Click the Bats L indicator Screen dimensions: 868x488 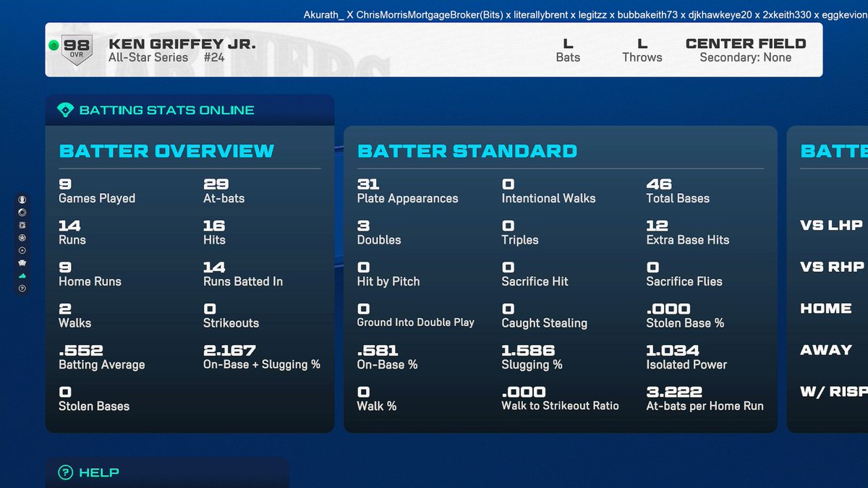[x=568, y=50]
